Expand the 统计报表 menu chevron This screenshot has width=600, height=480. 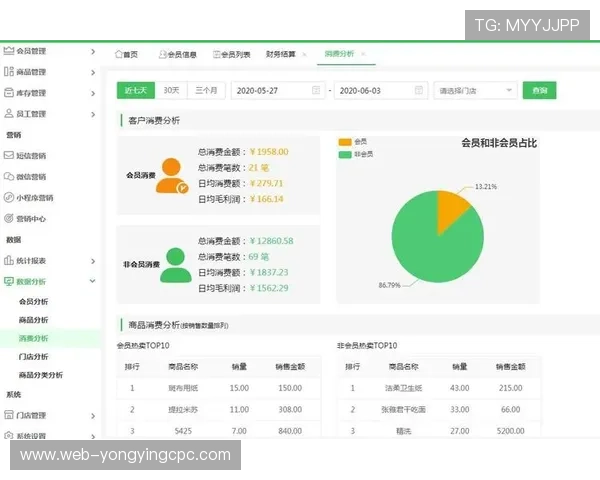(93, 261)
